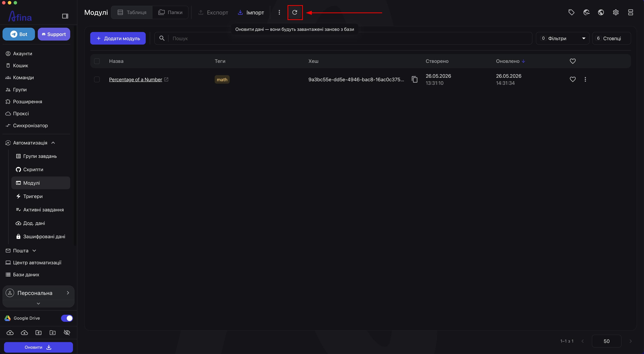The height and width of the screenshot is (354, 644).
Task: Open the Percentage of a Number link
Action: pyautogui.click(x=136, y=79)
